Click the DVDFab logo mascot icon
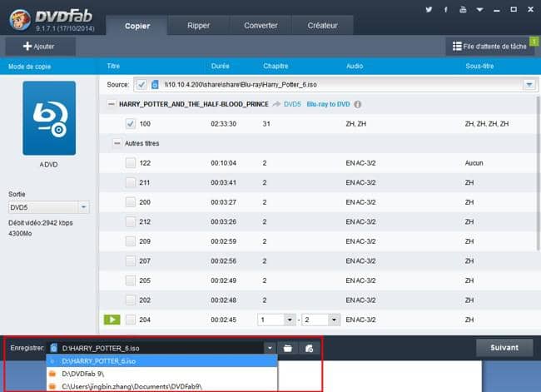Screen dimensions: 541x392 pyautogui.click(x=20, y=19)
